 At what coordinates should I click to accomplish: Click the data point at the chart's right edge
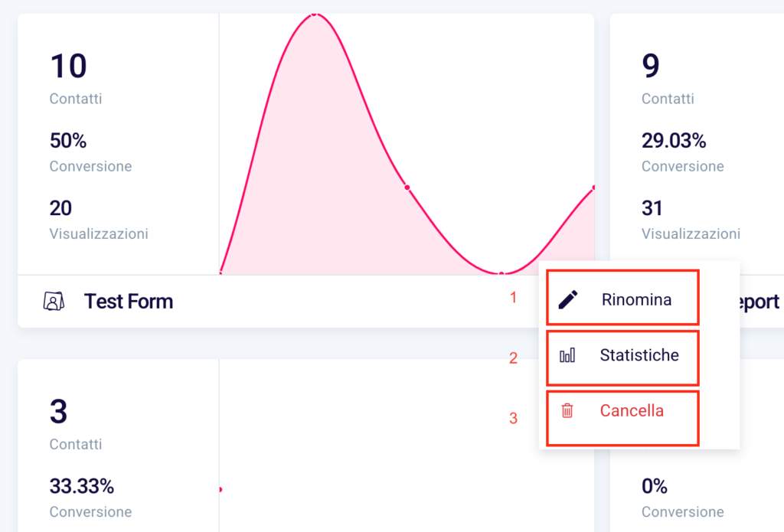(593, 188)
